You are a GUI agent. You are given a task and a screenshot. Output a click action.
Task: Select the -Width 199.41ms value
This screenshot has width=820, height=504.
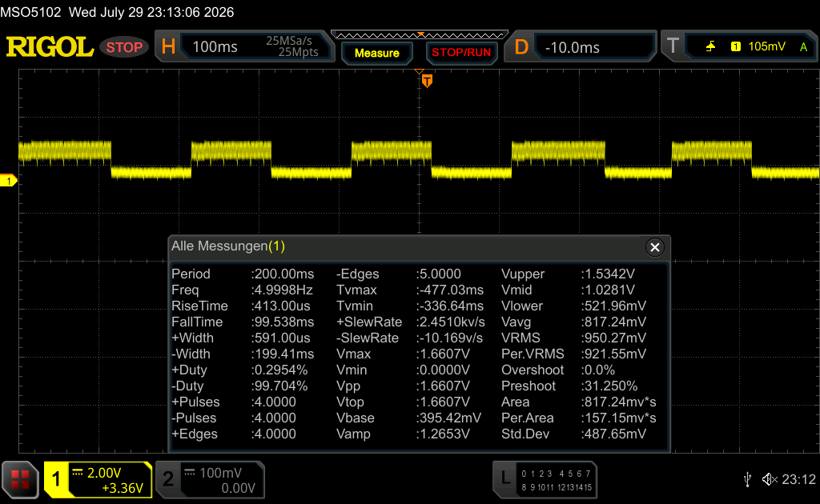pyautogui.click(x=283, y=354)
